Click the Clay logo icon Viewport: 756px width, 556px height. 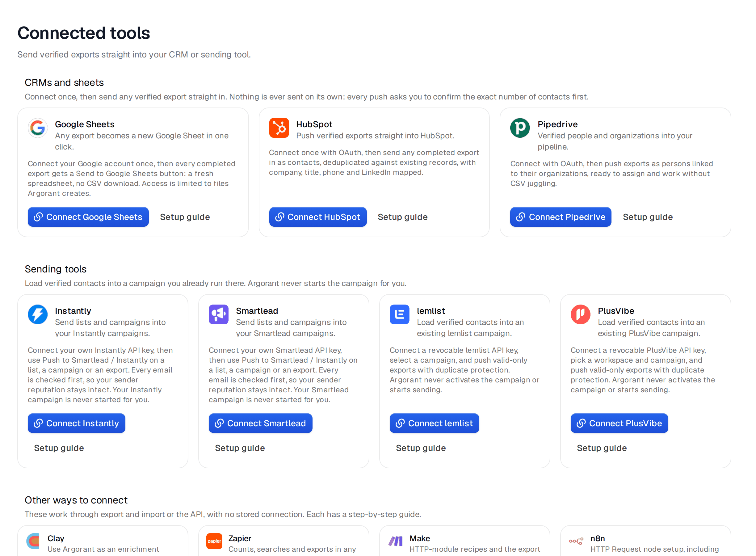33,541
